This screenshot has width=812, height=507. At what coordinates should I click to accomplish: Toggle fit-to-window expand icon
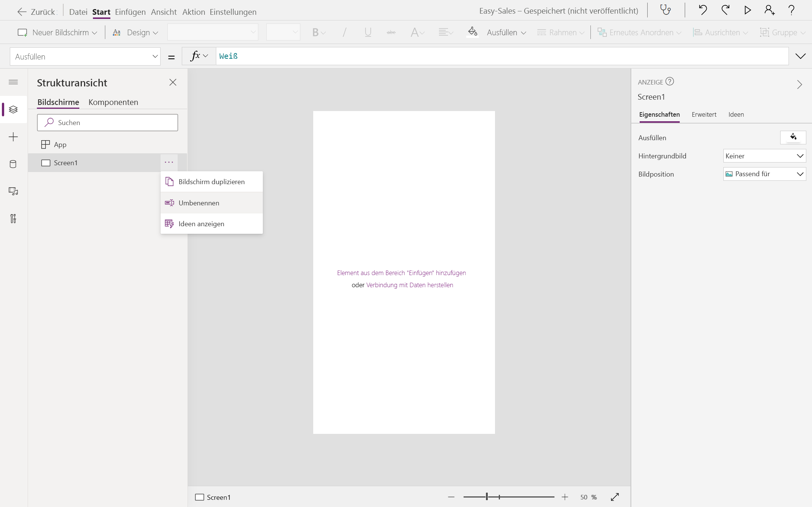[615, 497]
